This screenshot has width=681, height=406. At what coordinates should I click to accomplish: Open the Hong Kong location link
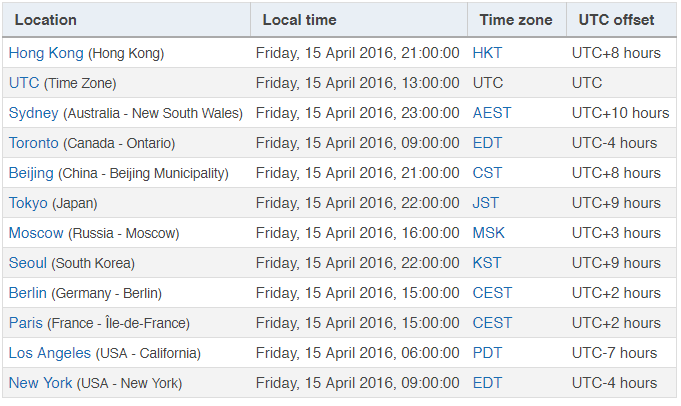46,53
